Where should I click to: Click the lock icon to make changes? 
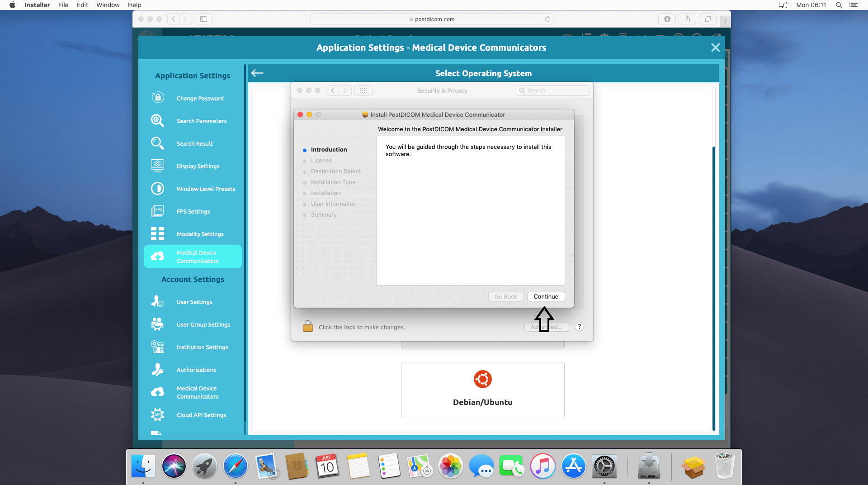(308, 326)
